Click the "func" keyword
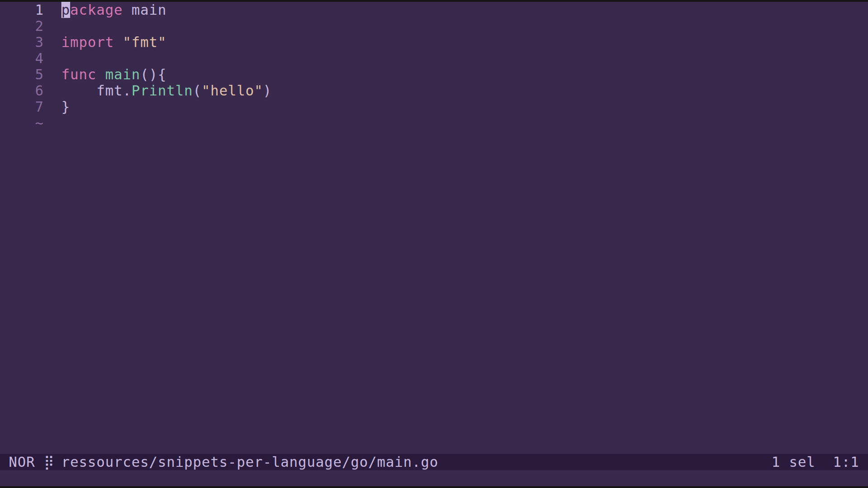 click(x=79, y=75)
